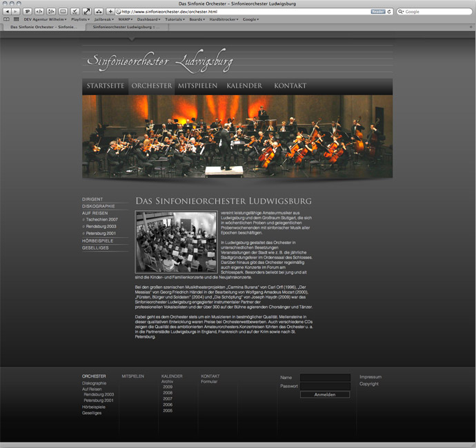Click the window resize toolbar icon
Image resolution: width=476 pixels, height=448 pixels.
coord(63,12)
